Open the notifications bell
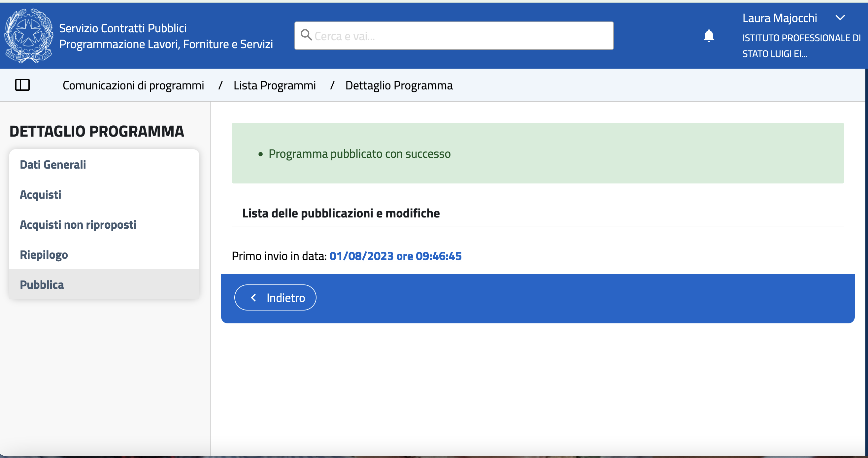868x458 pixels. pyautogui.click(x=709, y=36)
